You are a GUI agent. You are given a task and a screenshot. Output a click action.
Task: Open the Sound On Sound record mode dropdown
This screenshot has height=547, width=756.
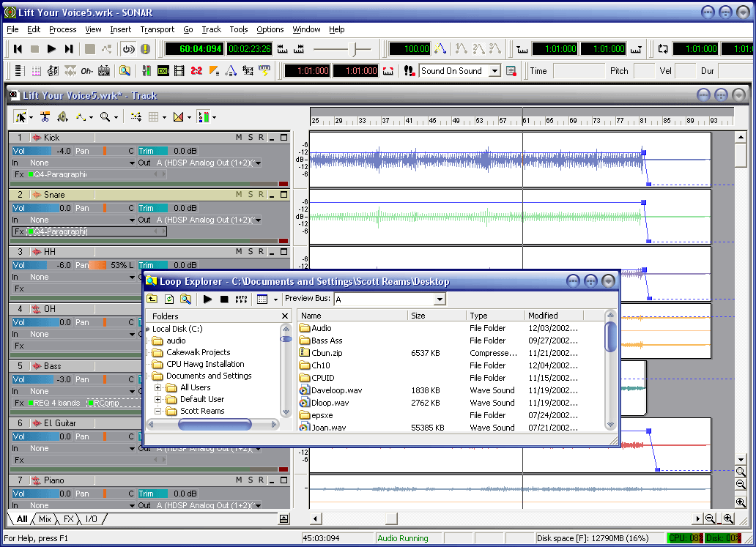point(494,71)
